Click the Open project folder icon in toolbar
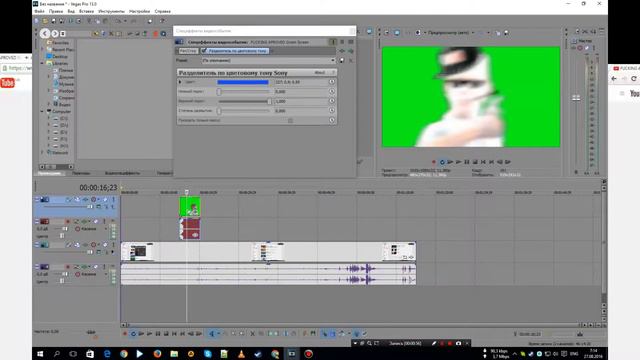The height and width of the screenshot is (360, 640). 45,21
